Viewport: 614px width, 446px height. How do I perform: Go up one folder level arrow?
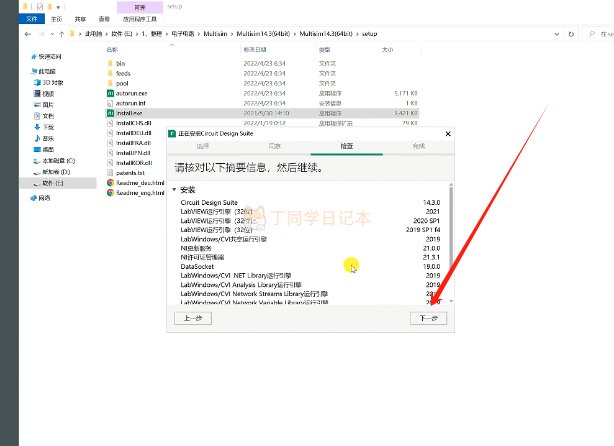61,34
